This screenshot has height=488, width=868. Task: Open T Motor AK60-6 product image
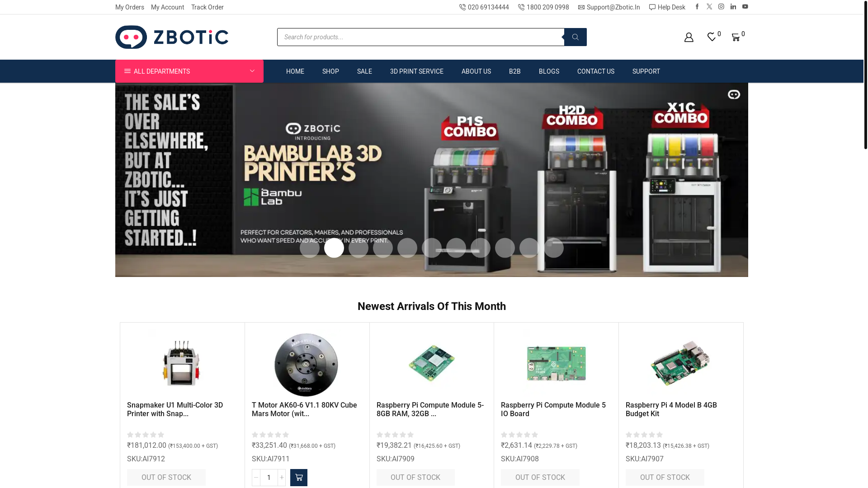click(x=307, y=364)
